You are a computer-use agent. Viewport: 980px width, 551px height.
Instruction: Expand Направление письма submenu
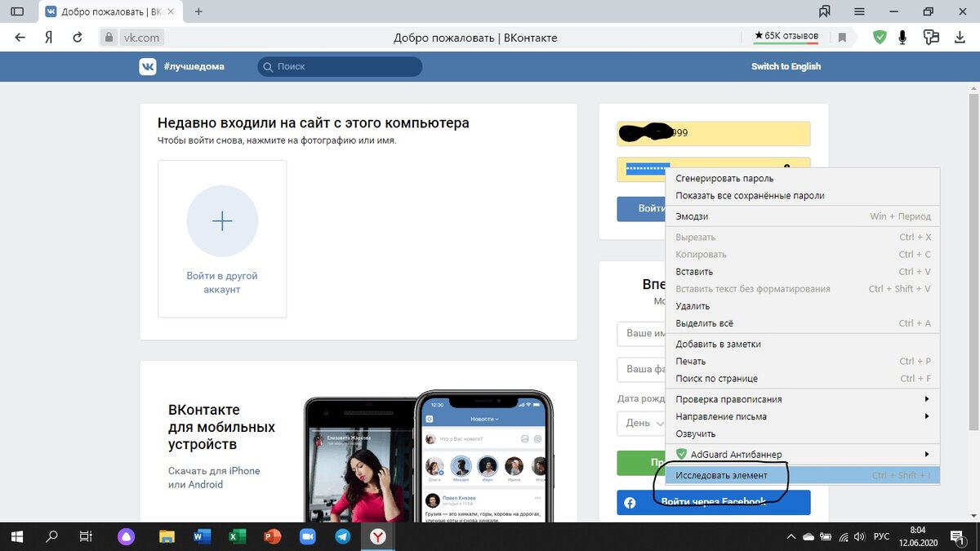[803, 416]
